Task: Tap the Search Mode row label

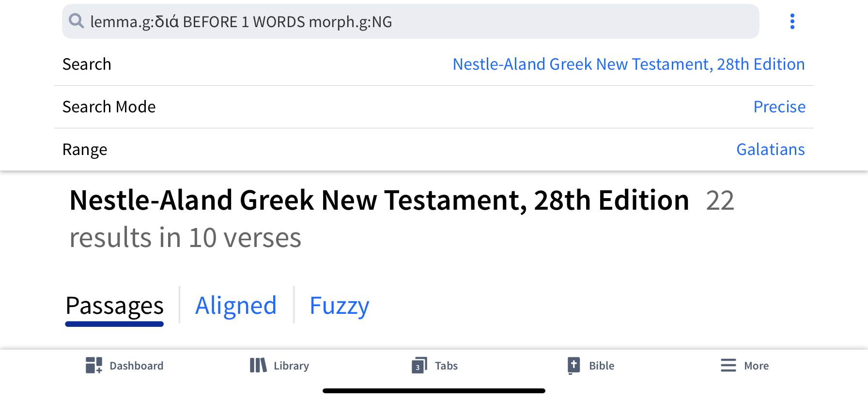Action: [x=109, y=107]
